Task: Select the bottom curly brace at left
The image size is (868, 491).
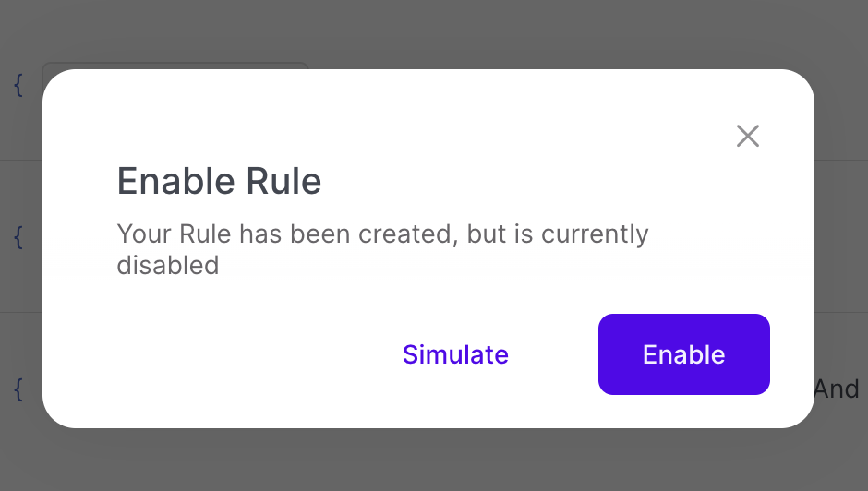Action: [18, 389]
